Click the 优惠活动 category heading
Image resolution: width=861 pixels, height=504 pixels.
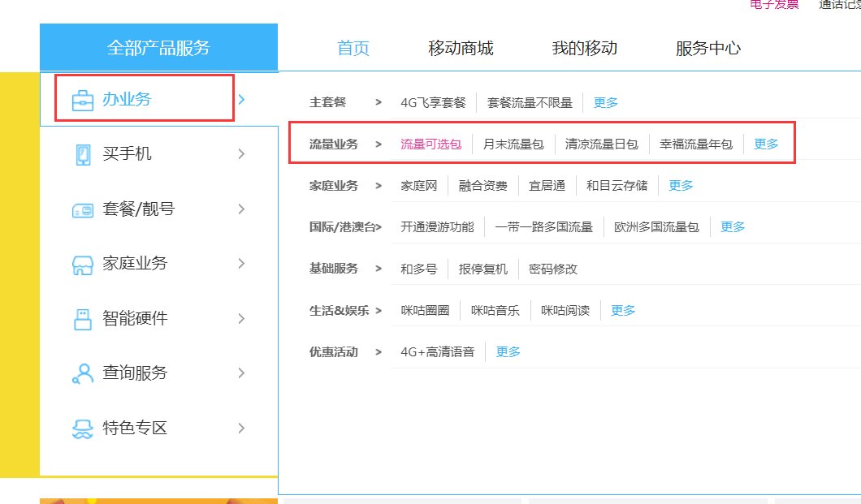pyautogui.click(x=333, y=352)
